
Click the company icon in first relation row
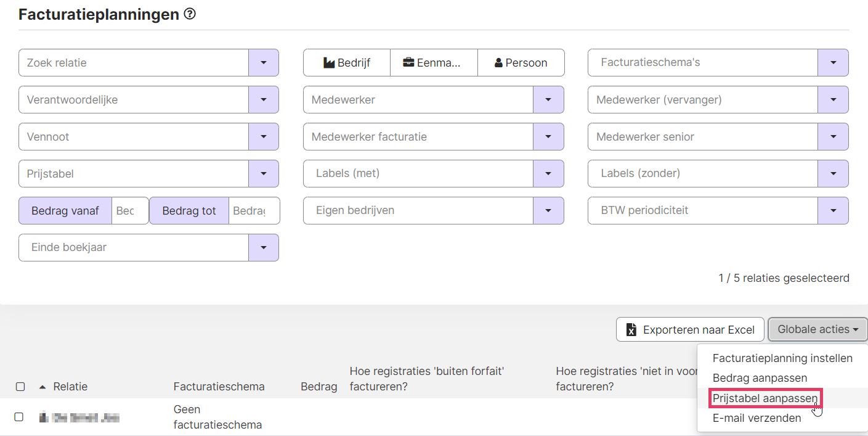click(44, 417)
